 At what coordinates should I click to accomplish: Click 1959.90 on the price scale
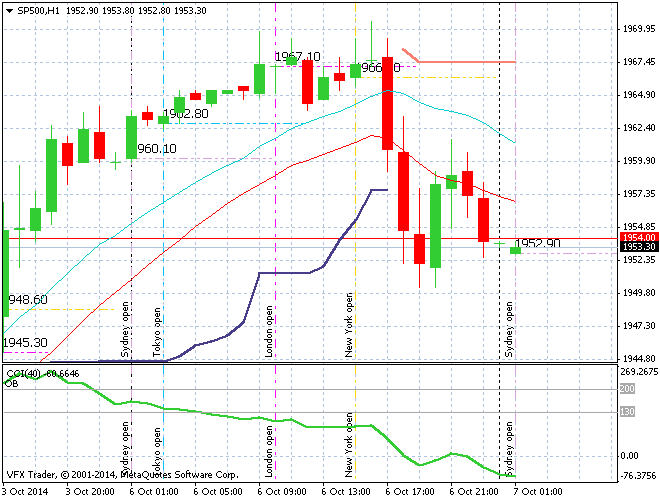click(x=639, y=161)
